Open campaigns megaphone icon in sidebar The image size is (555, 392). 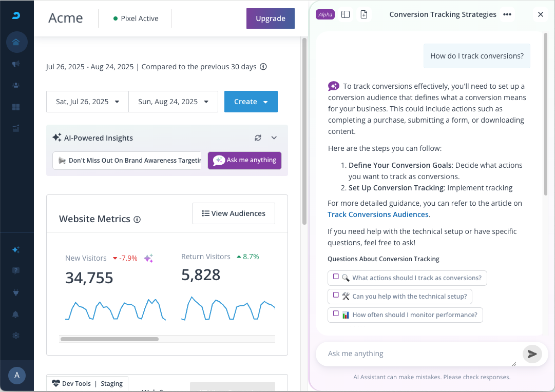tap(16, 64)
